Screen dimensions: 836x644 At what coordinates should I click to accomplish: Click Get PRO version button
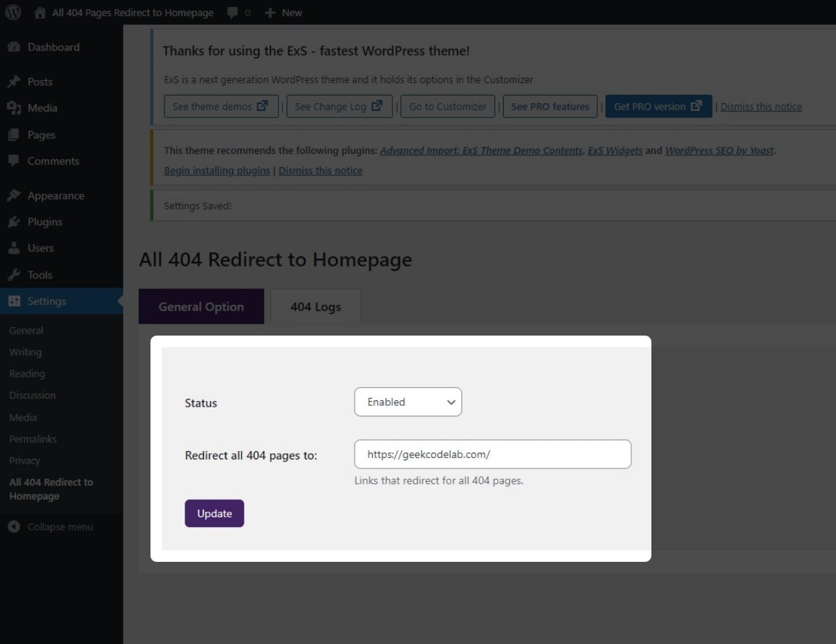pos(658,107)
